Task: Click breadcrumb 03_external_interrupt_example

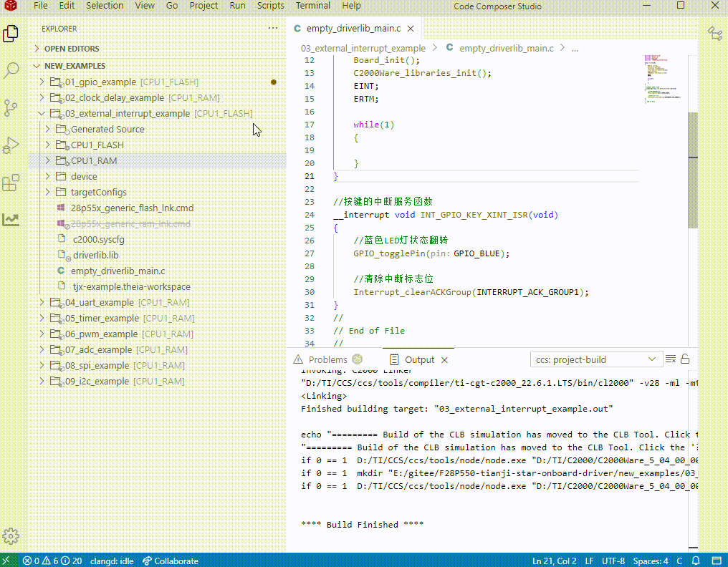Action: (x=363, y=48)
